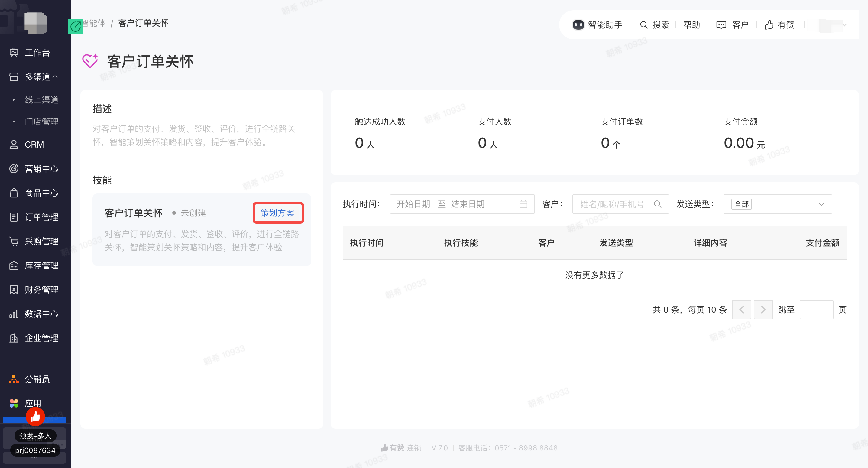Click the 开始日期 date input field
The height and width of the screenshot is (468, 868).
tap(413, 204)
